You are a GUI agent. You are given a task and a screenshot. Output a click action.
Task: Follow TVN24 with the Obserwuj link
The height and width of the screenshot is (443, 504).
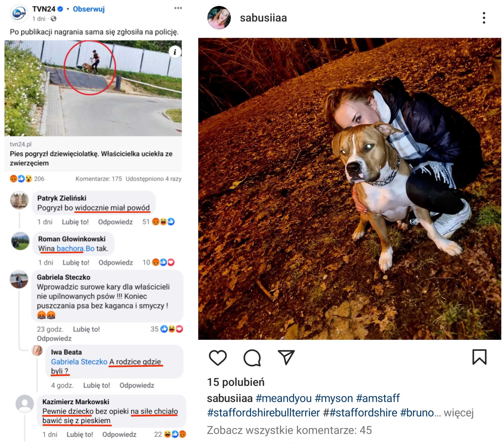coord(89,9)
